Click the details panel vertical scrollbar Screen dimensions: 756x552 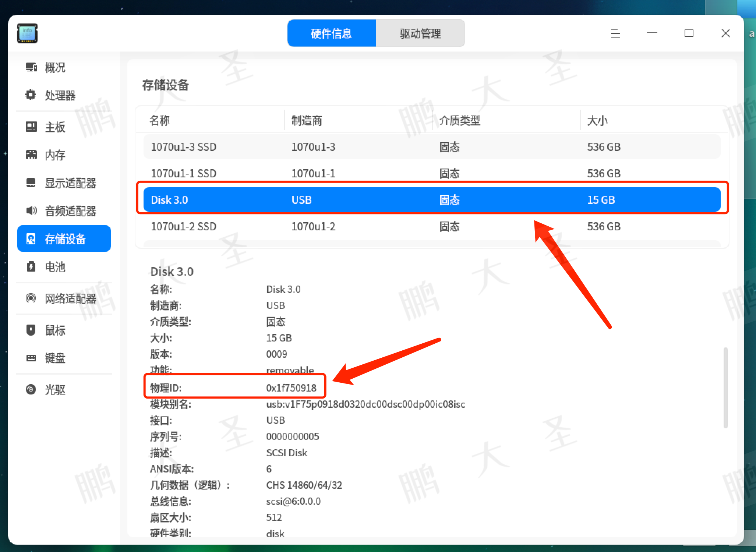click(725, 388)
